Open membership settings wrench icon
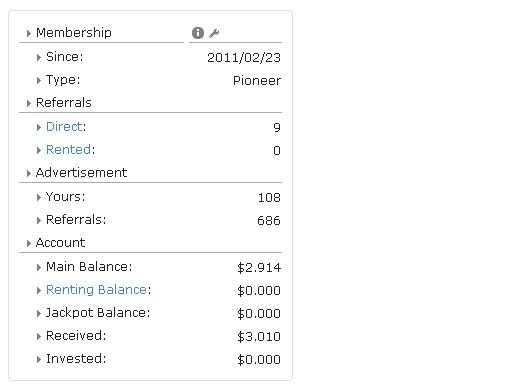 (x=214, y=33)
